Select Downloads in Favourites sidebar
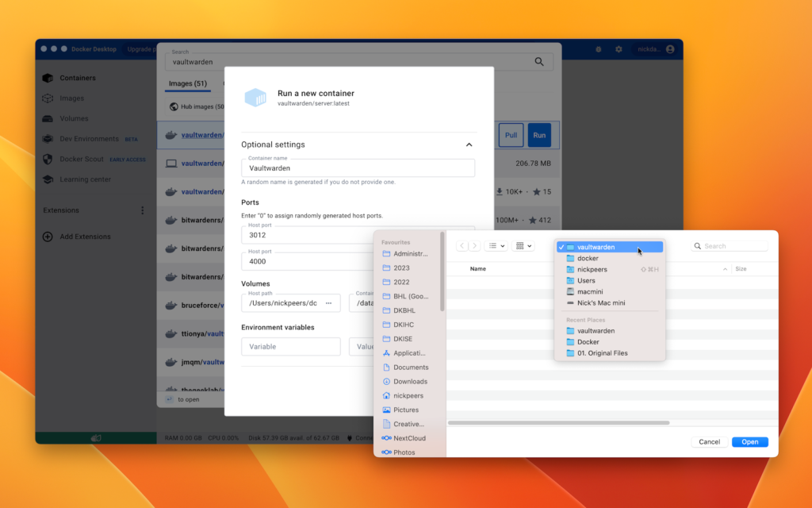 (410, 382)
